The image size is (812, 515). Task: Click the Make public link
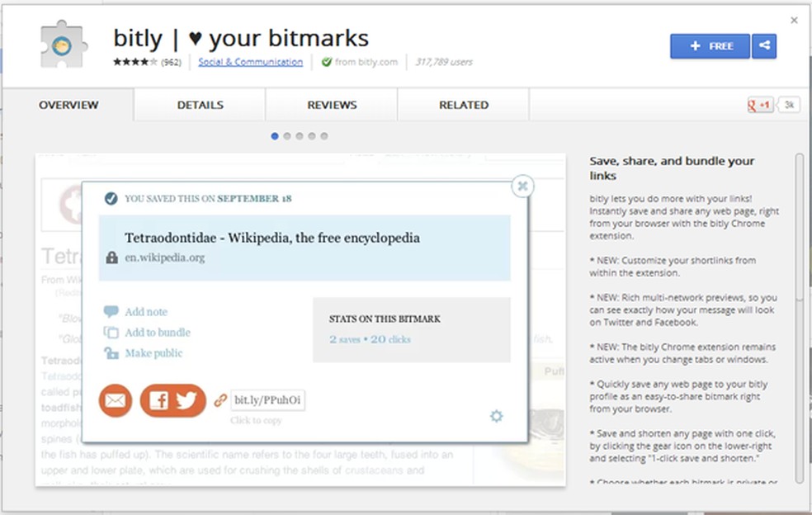pos(153,353)
